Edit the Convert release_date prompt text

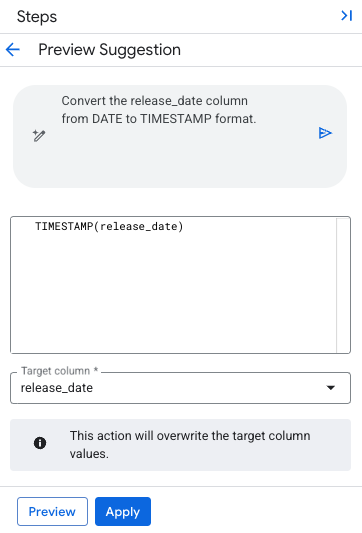pyautogui.click(x=159, y=110)
